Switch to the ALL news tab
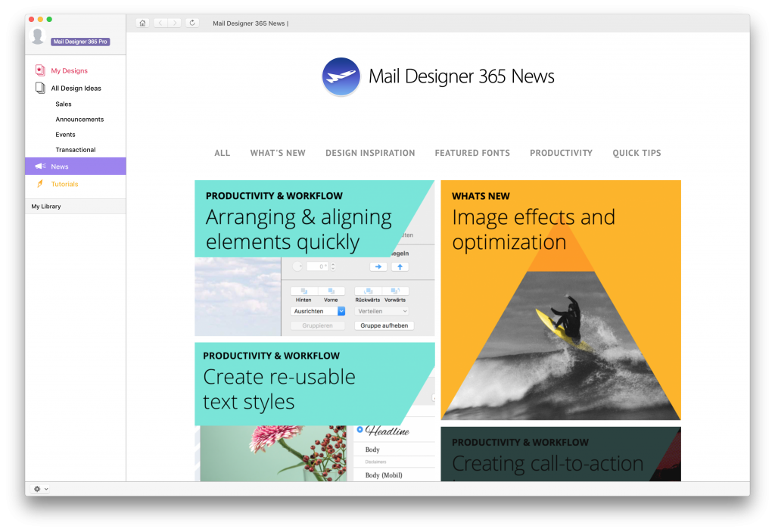 point(222,154)
